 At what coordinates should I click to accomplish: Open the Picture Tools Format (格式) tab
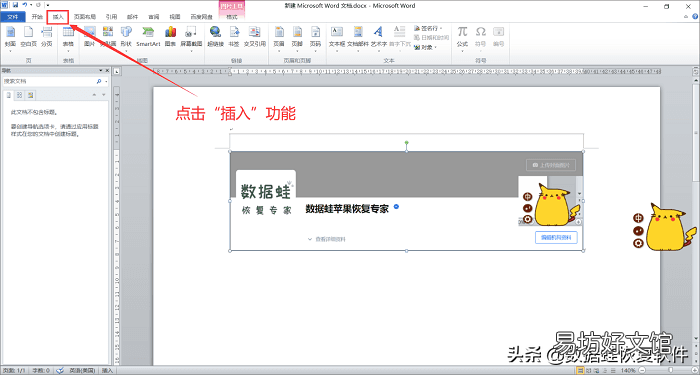coord(232,17)
